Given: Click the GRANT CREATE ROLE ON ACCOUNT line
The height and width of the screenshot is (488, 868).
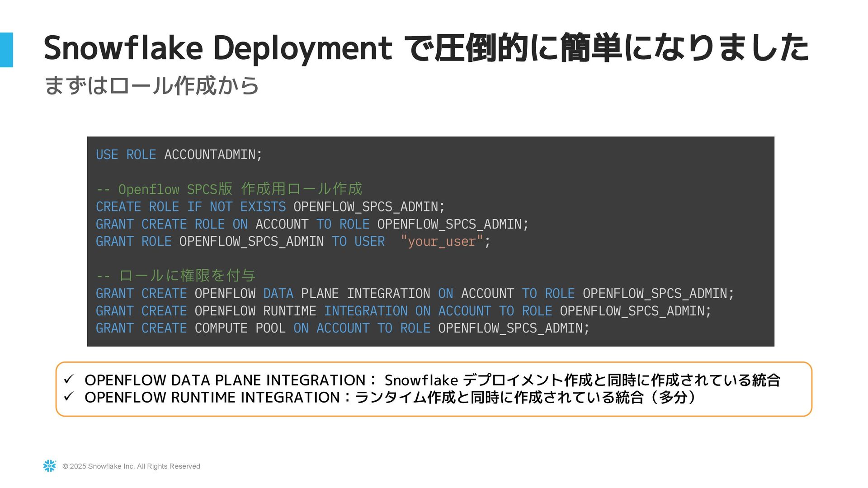Looking at the screenshot, I should [x=312, y=224].
